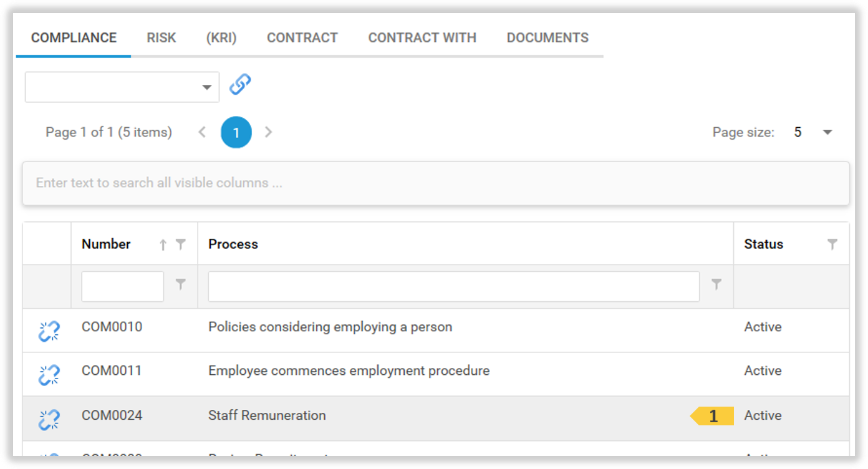Select the CONTRACT WITH tab
The height and width of the screenshot is (469, 868).
pos(422,38)
